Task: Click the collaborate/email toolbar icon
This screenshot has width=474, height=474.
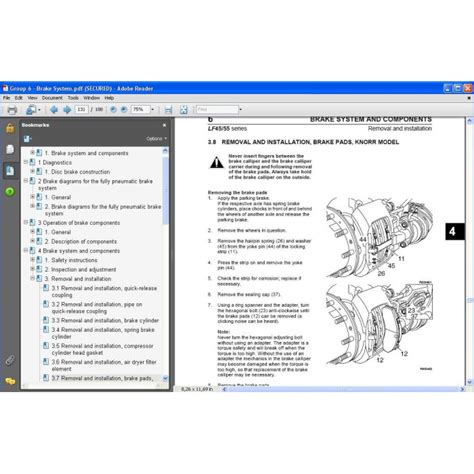Action: [x=31, y=110]
